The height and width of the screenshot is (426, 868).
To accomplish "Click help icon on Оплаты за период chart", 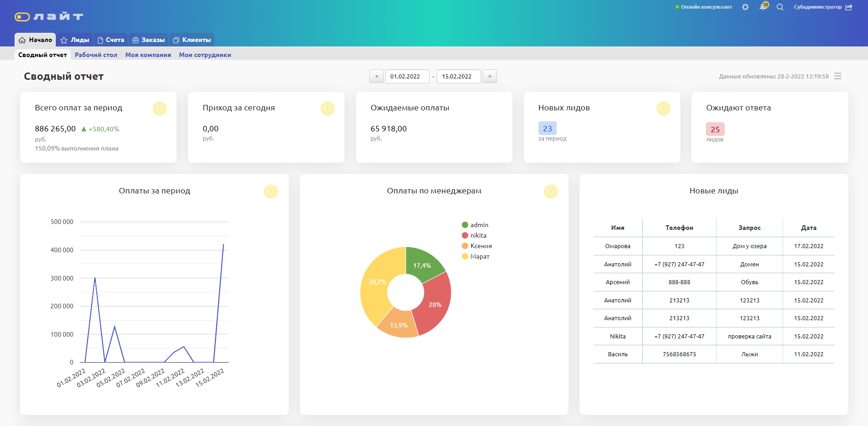I will [271, 192].
